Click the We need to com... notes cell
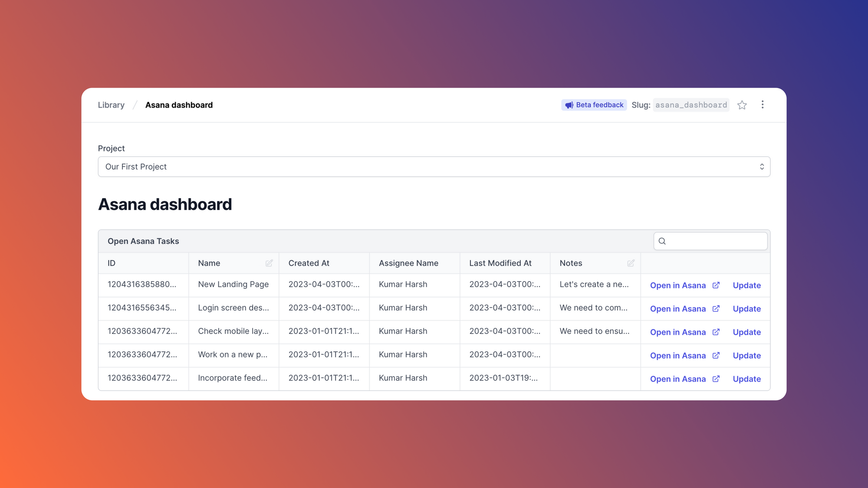The height and width of the screenshot is (488, 868). click(x=595, y=308)
